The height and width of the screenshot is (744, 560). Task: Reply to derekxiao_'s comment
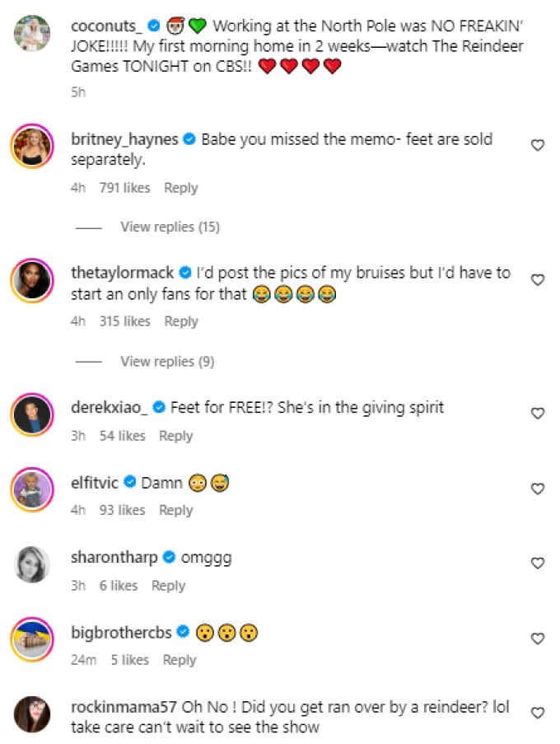[175, 436]
